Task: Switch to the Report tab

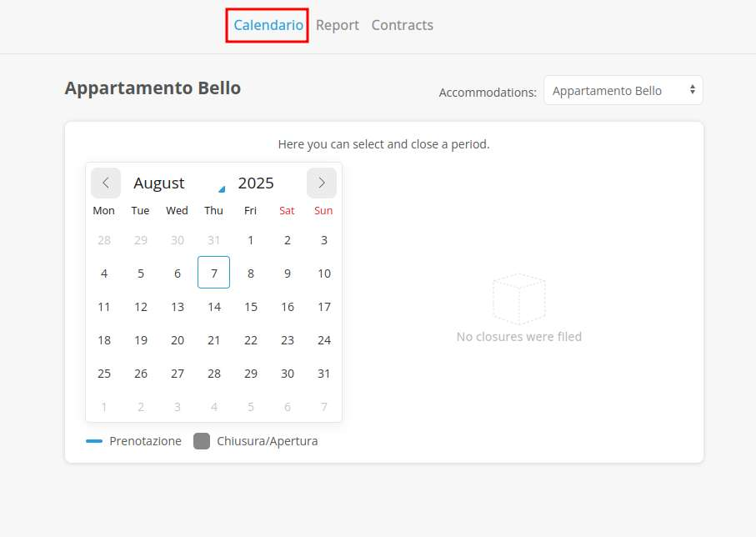Action: coord(338,25)
